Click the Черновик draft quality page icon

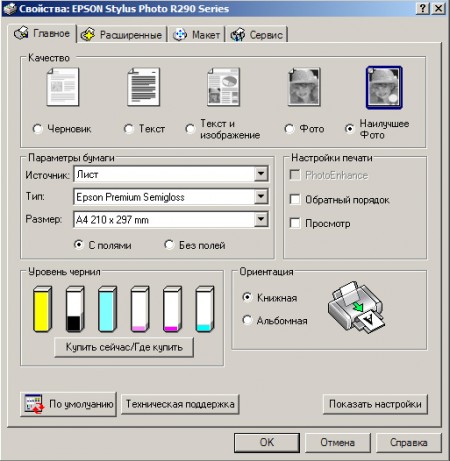(x=63, y=87)
